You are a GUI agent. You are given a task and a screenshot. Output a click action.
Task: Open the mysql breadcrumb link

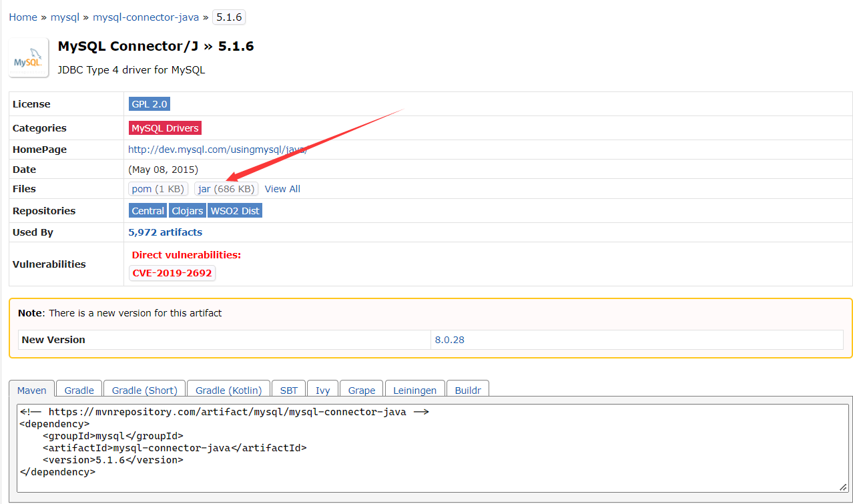(64, 17)
